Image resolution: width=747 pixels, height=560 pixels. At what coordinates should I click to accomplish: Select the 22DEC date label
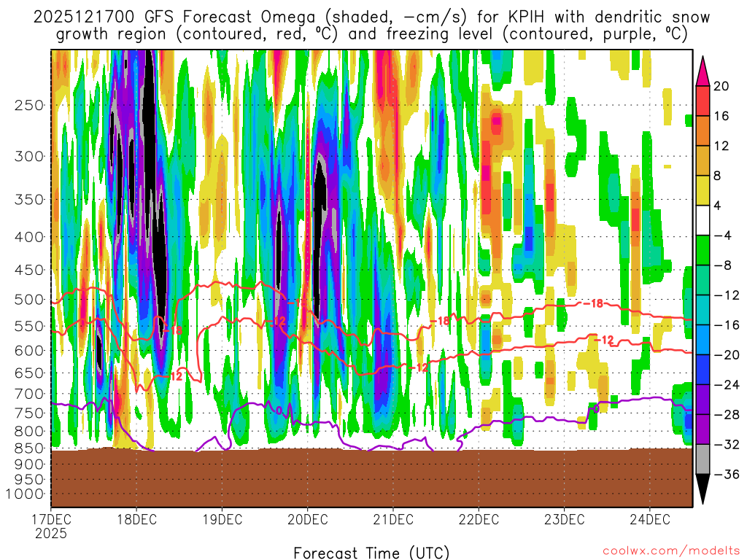pyautogui.click(x=479, y=519)
